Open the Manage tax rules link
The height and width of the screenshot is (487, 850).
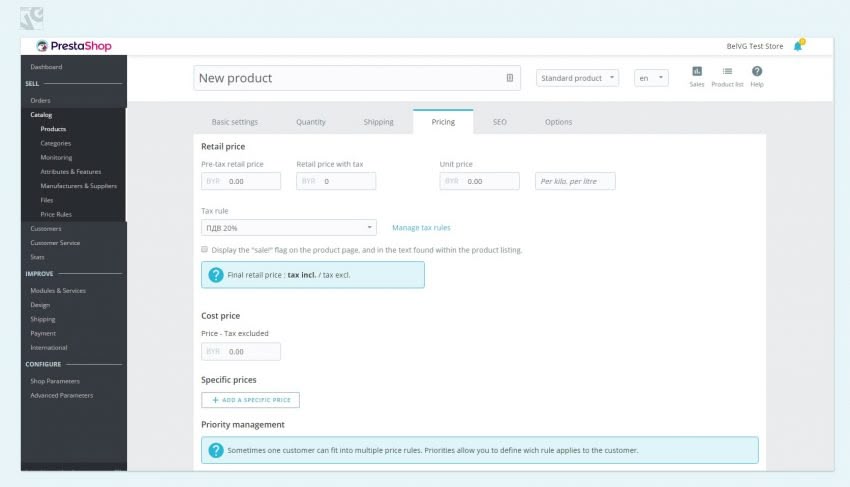point(421,228)
